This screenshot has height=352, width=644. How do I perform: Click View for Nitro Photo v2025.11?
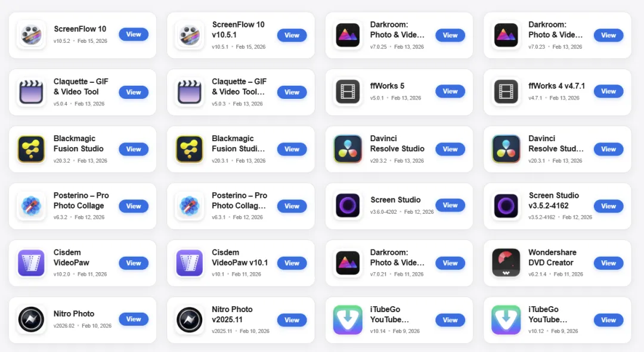point(292,320)
